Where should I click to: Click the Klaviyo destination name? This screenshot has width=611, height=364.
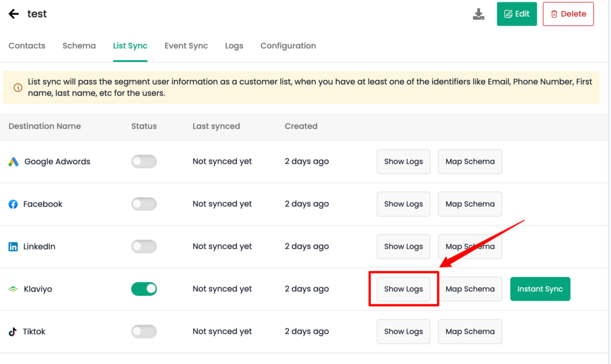pos(38,289)
